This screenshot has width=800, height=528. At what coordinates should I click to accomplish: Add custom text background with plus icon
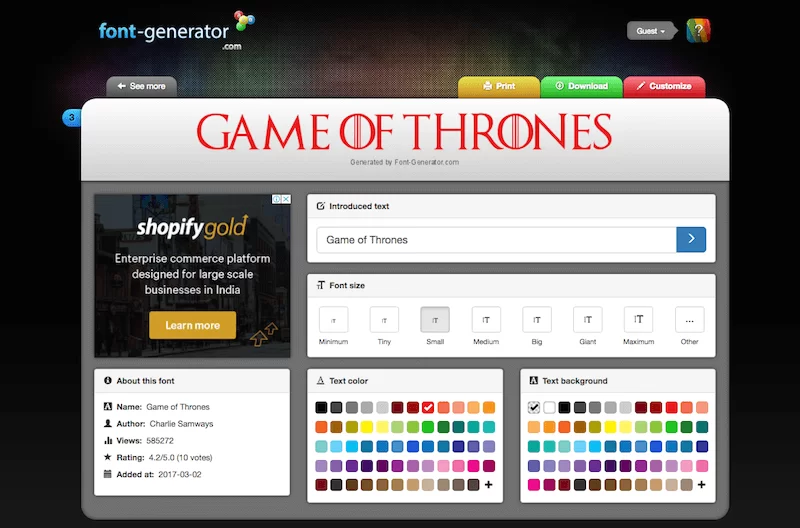point(702,485)
